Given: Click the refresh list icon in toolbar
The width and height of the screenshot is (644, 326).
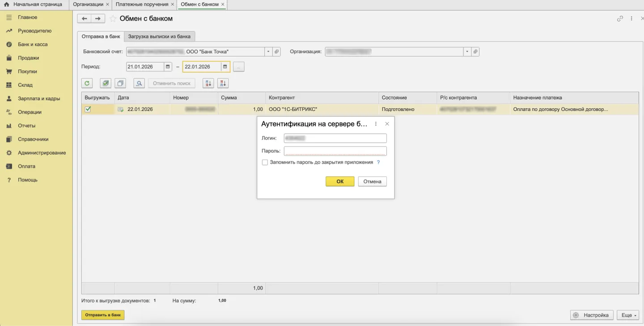Looking at the screenshot, I should 87,83.
